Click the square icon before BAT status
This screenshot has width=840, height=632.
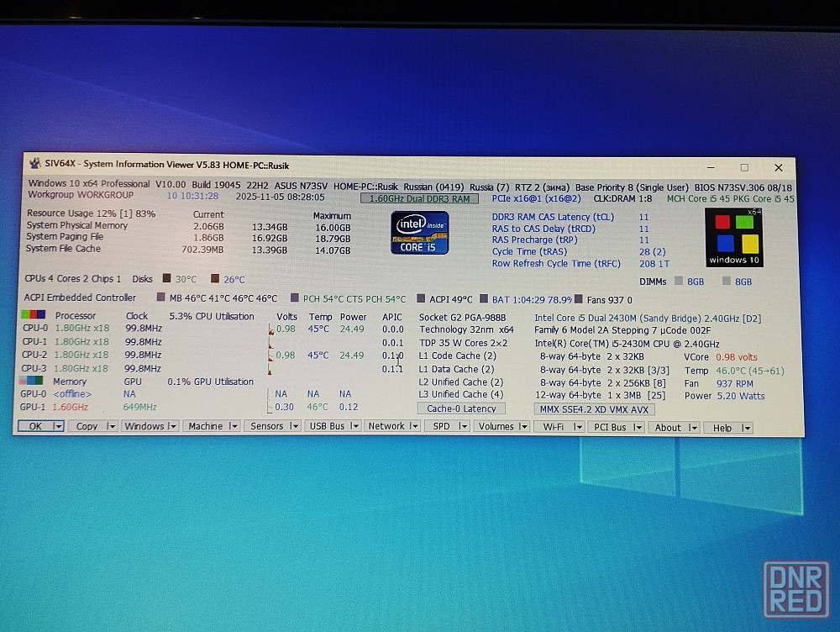(484, 298)
